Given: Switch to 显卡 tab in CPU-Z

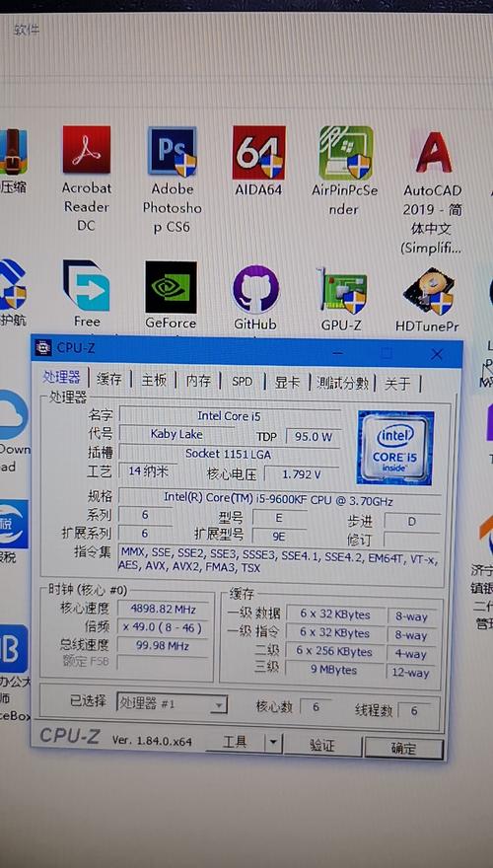Looking at the screenshot, I should pyautogui.click(x=287, y=382).
